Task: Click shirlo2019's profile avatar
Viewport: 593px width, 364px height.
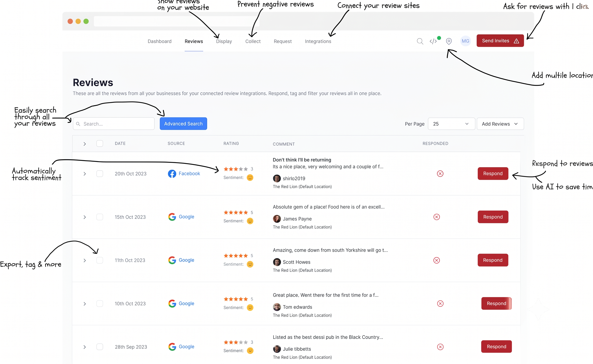Action: (x=277, y=178)
